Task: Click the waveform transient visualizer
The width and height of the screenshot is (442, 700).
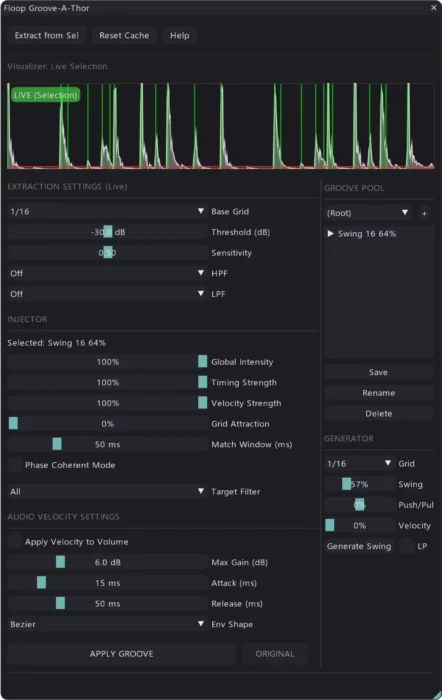Action: pos(221,126)
